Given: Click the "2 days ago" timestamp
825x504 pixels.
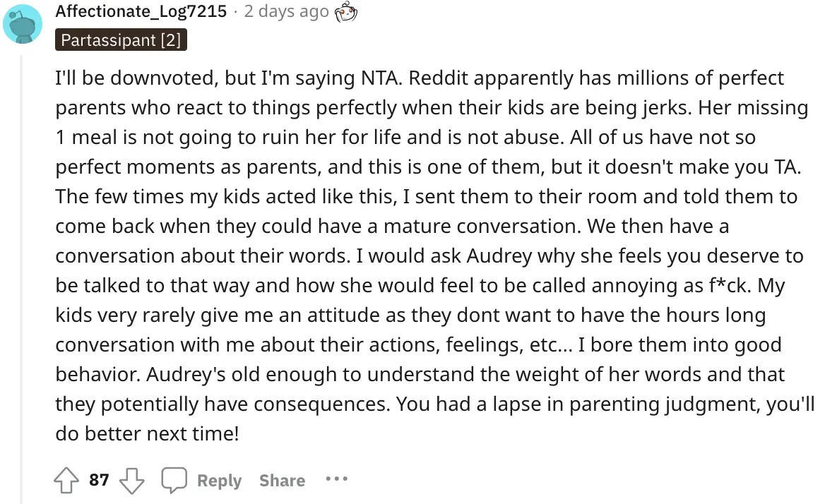Looking at the screenshot, I should (x=286, y=12).
